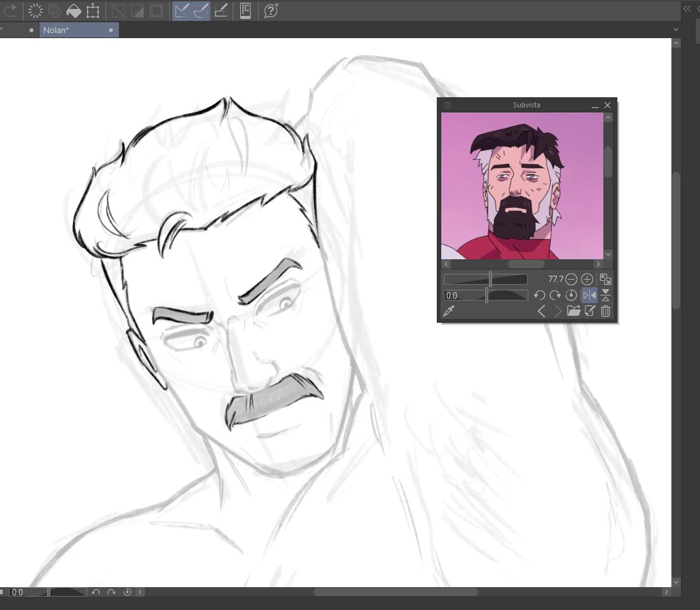Toggle Snap to Ruler in toolbar
This screenshot has height=610, width=700.
(182, 10)
